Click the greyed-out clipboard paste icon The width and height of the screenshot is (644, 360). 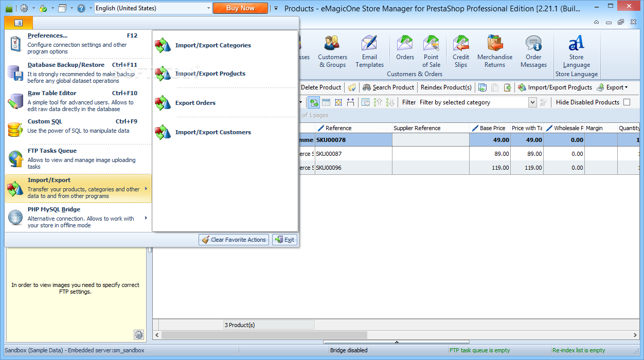[x=495, y=87]
